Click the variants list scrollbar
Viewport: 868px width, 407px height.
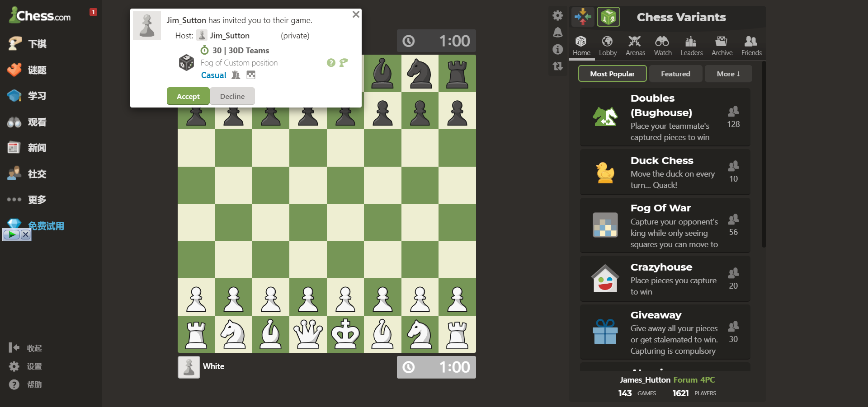(x=764, y=154)
